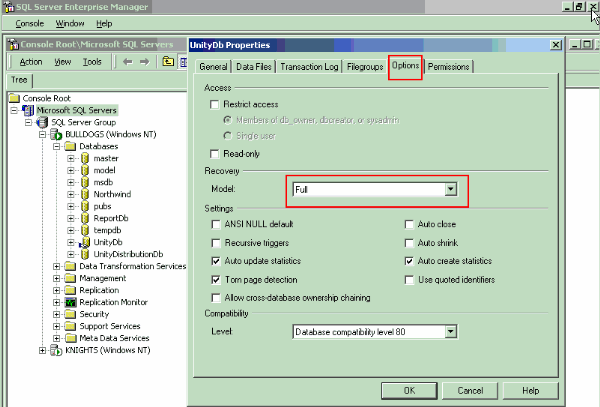Open the Compatibility Level dropdown
The height and width of the screenshot is (407, 600).
451,332
